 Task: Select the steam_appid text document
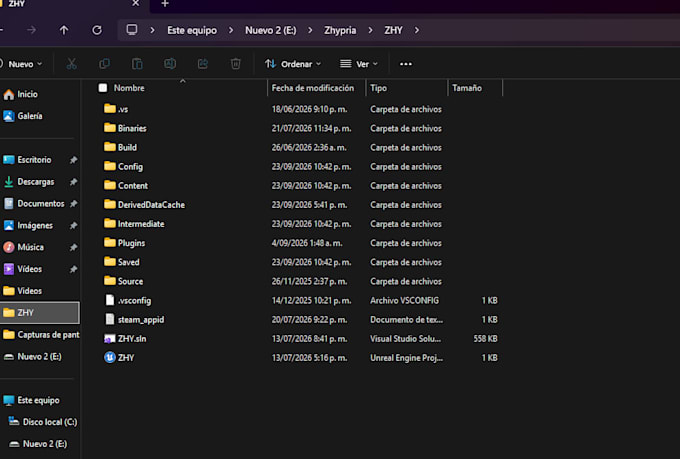coord(134,319)
